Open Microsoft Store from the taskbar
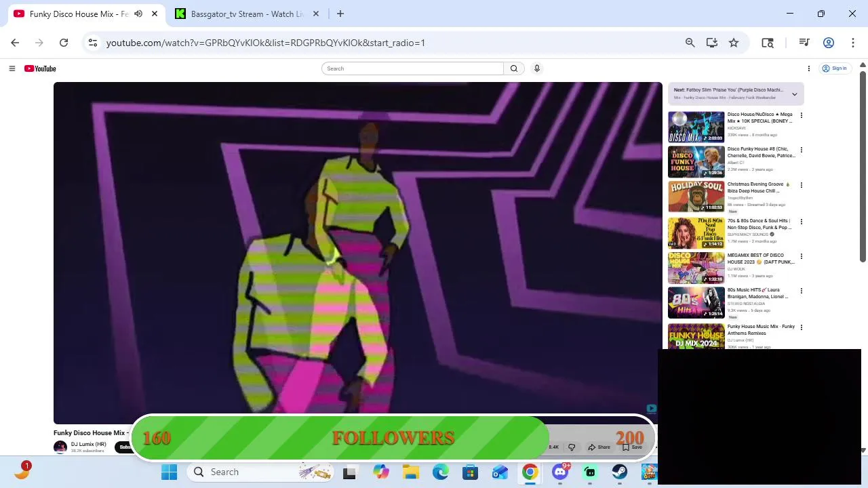Image resolution: width=868 pixels, height=488 pixels. [471, 472]
